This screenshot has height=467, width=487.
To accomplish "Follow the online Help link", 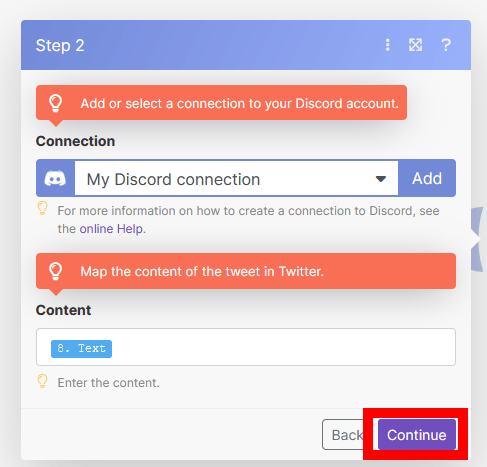I will [111, 229].
